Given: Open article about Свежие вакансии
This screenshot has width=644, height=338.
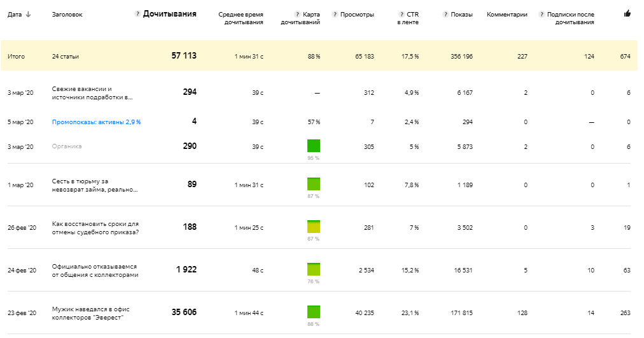Looking at the screenshot, I should [x=93, y=93].
